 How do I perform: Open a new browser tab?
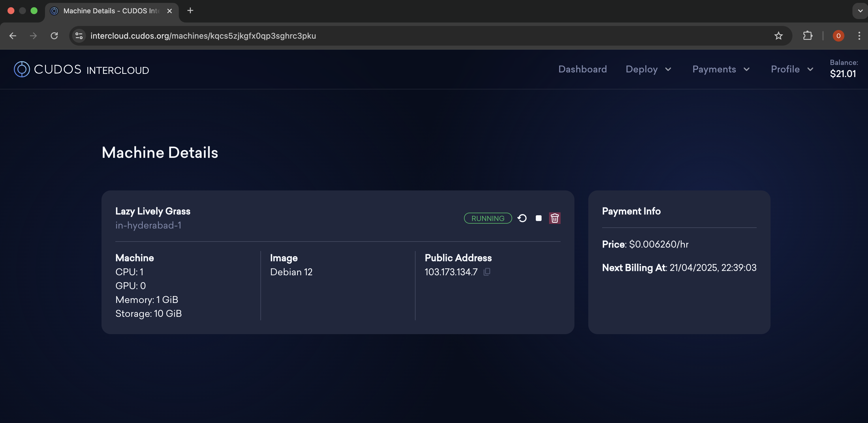[x=190, y=11]
